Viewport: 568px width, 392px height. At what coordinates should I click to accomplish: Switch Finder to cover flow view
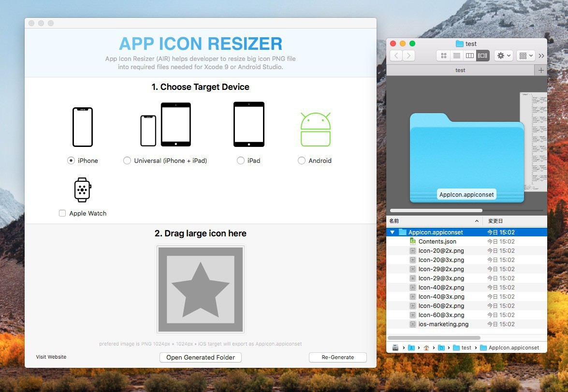tap(483, 56)
